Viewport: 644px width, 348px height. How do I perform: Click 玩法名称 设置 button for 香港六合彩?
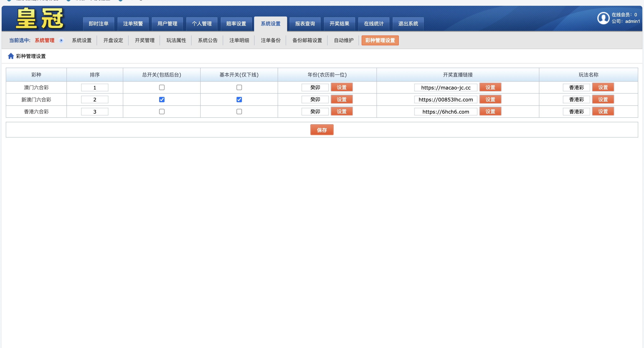coord(603,112)
